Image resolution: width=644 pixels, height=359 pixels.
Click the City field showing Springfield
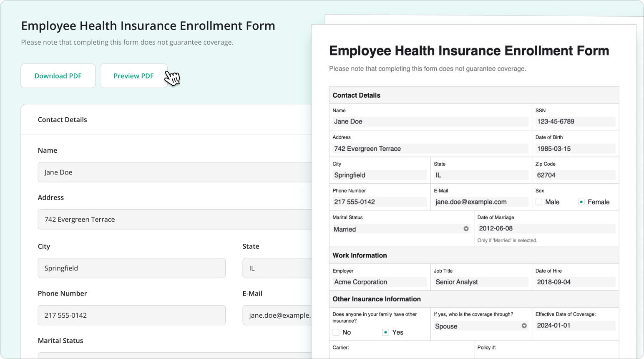[x=132, y=268]
